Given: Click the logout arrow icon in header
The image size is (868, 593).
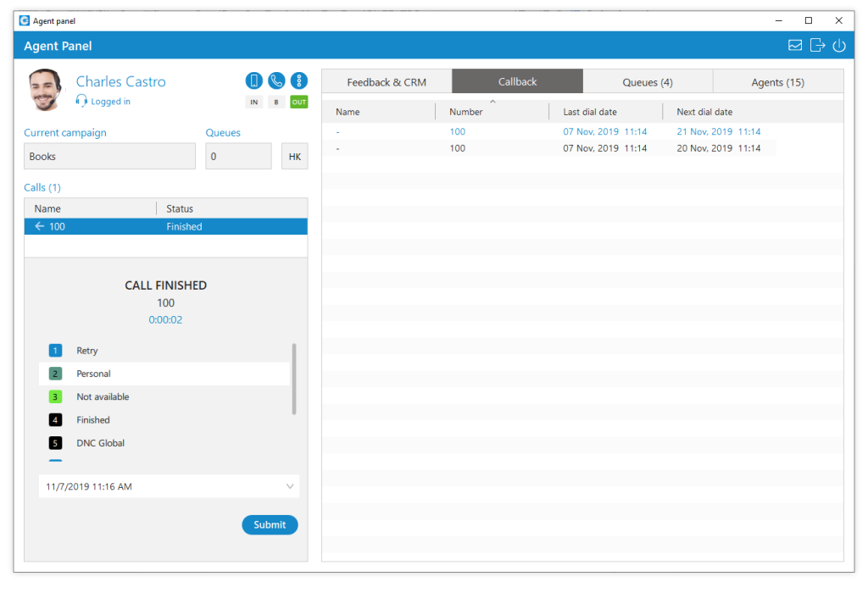Looking at the screenshot, I should click(817, 46).
